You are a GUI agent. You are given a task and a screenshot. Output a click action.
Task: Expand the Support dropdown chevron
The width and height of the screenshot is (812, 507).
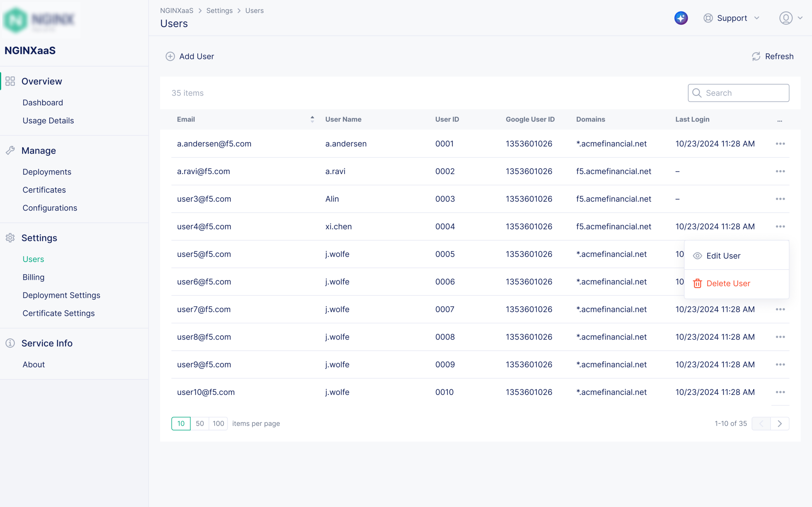[756, 18]
